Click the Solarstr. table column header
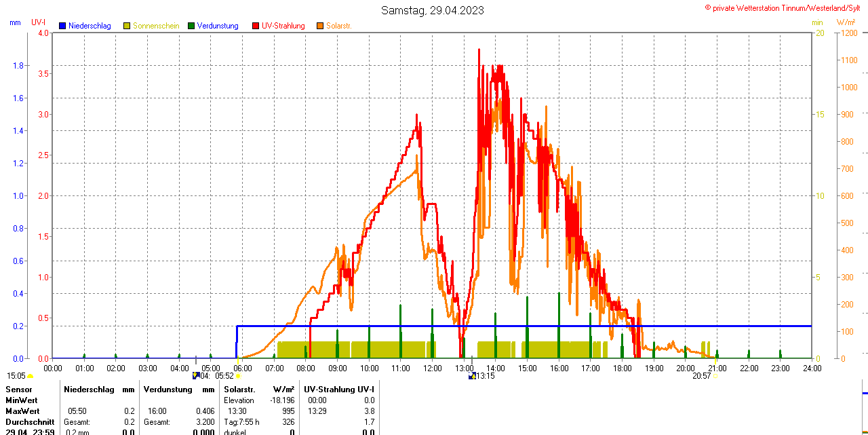 point(239,390)
